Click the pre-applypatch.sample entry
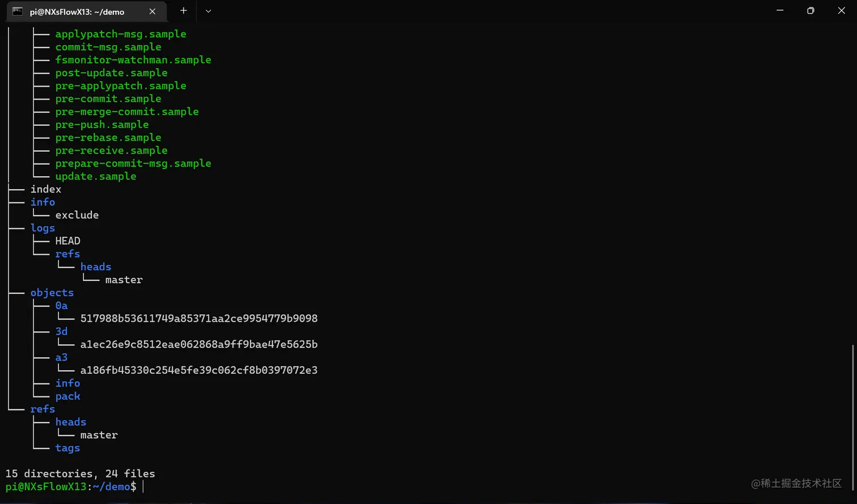This screenshot has height=504, width=857. click(x=121, y=86)
